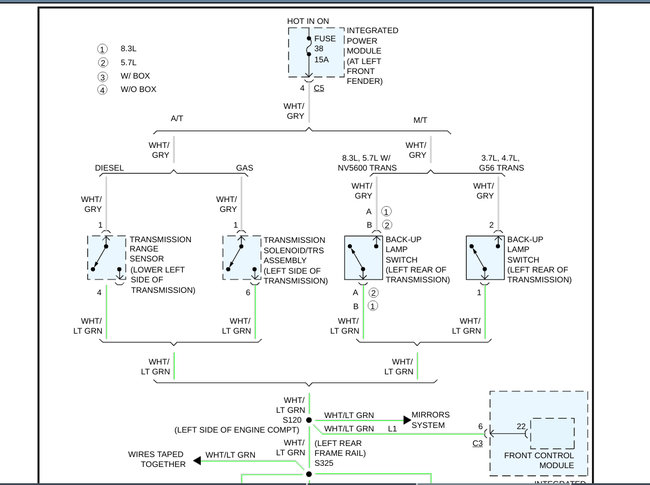Click the Transmission Range Sensor switch box
The width and height of the screenshot is (650, 485).
click(107, 258)
